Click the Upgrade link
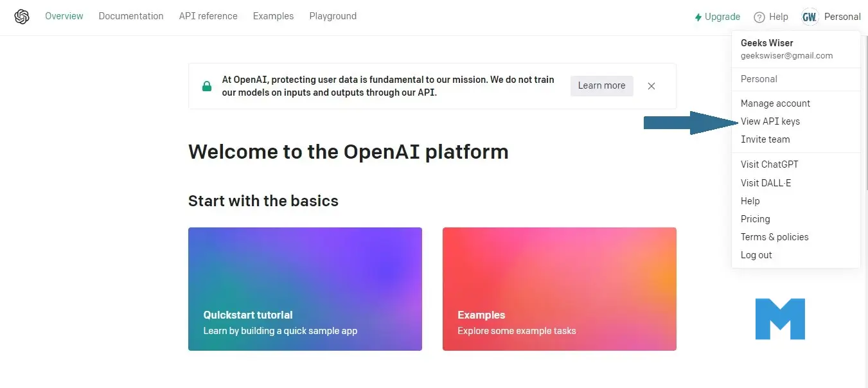The height and width of the screenshot is (388, 868). 718,17
